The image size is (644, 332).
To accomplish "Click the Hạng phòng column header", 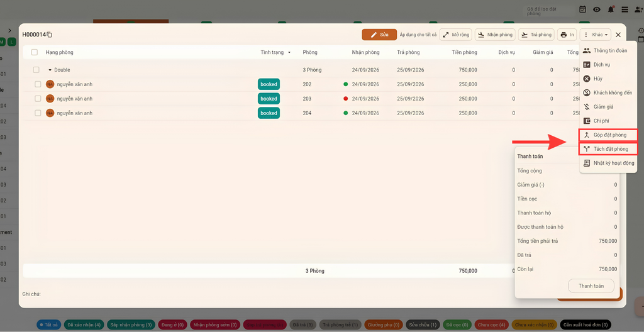I will 60,52.
